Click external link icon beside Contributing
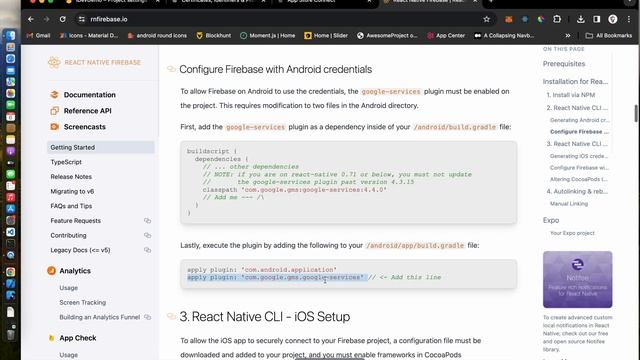The image size is (640, 360). point(147,236)
